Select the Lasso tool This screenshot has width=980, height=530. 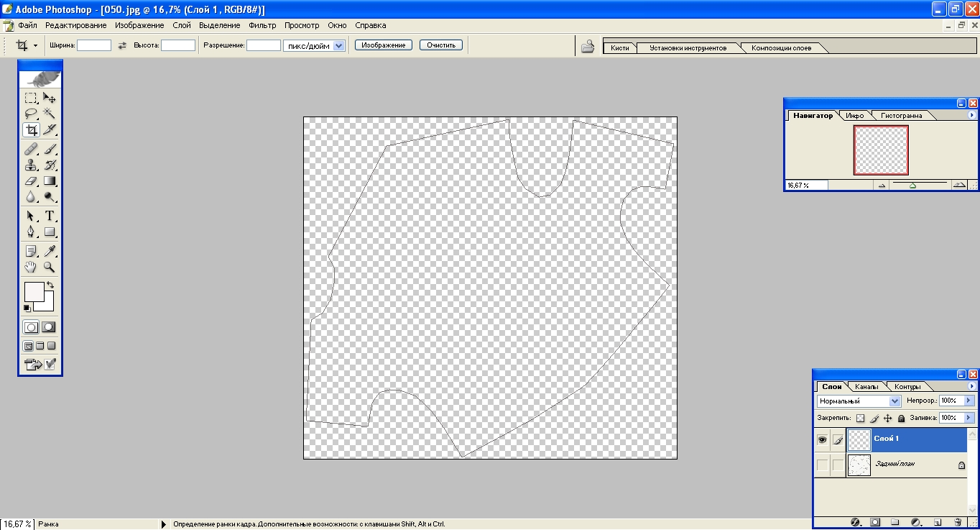coord(31,114)
